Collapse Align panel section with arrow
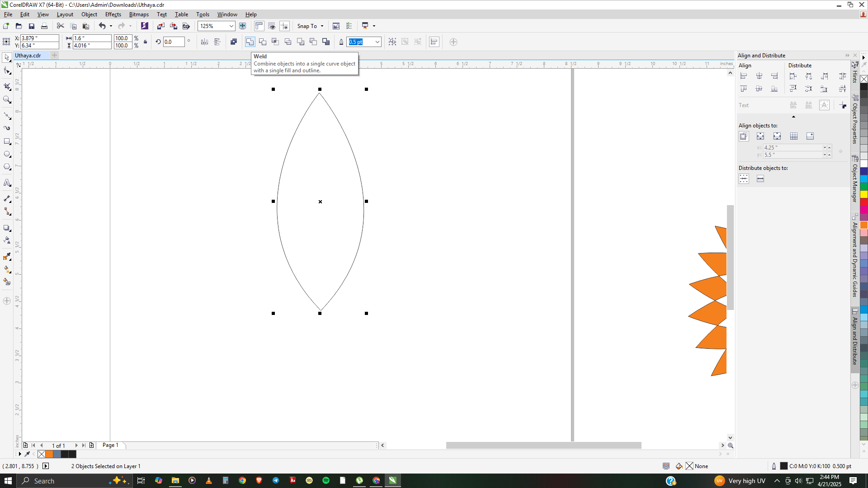This screenshot has height=488, width=868. tap(793, 117)
